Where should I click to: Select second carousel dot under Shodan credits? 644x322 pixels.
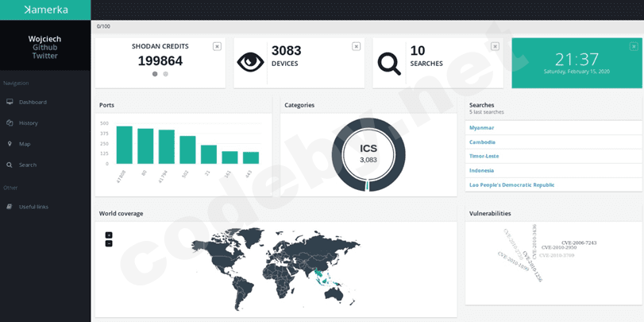[x=165, y=74]
